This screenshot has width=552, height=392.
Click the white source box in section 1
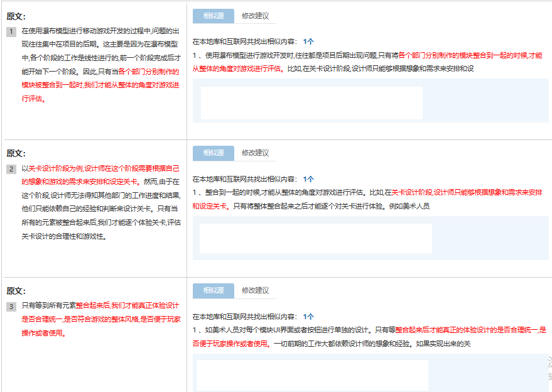point(311,102)
